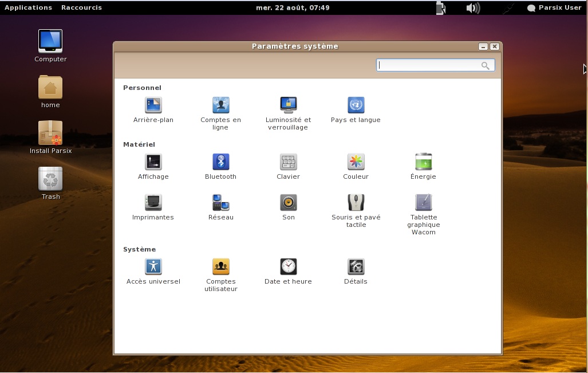Select the home folder desktop icon
588x373 pixels.
click(50, 92)
